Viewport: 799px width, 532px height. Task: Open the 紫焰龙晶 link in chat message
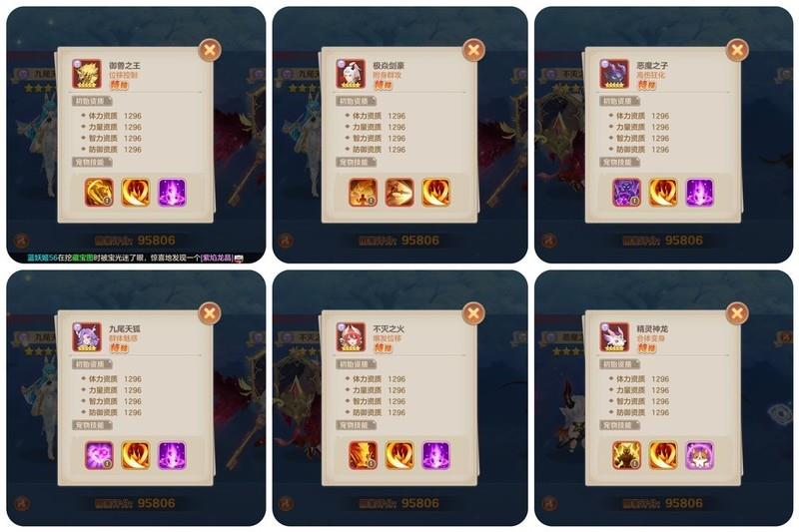218,259
